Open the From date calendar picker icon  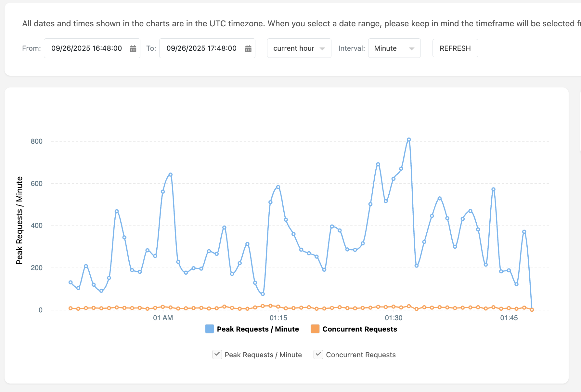tap(133, 49)
